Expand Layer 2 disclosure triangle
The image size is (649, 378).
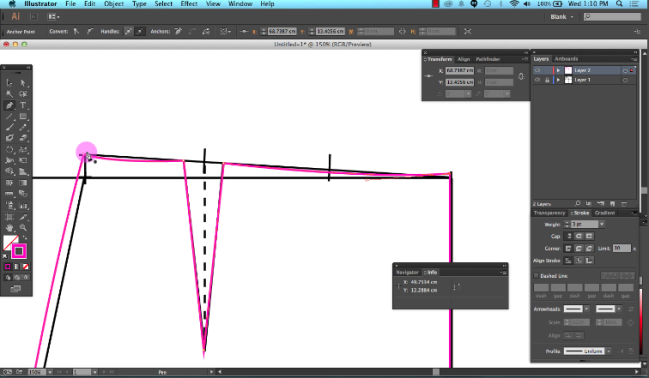click(558, 70)
